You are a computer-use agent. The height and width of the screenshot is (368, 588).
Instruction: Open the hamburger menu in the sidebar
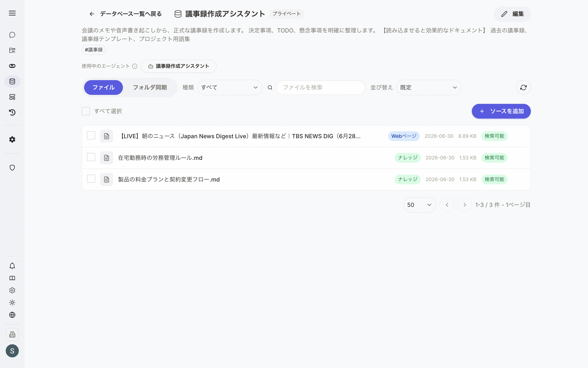(12, 13)
